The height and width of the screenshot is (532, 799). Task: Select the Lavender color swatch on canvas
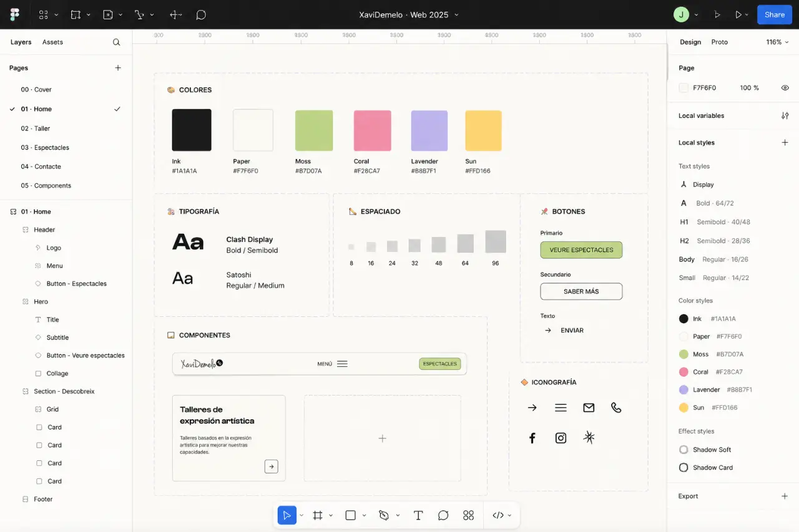click(429, 130)
